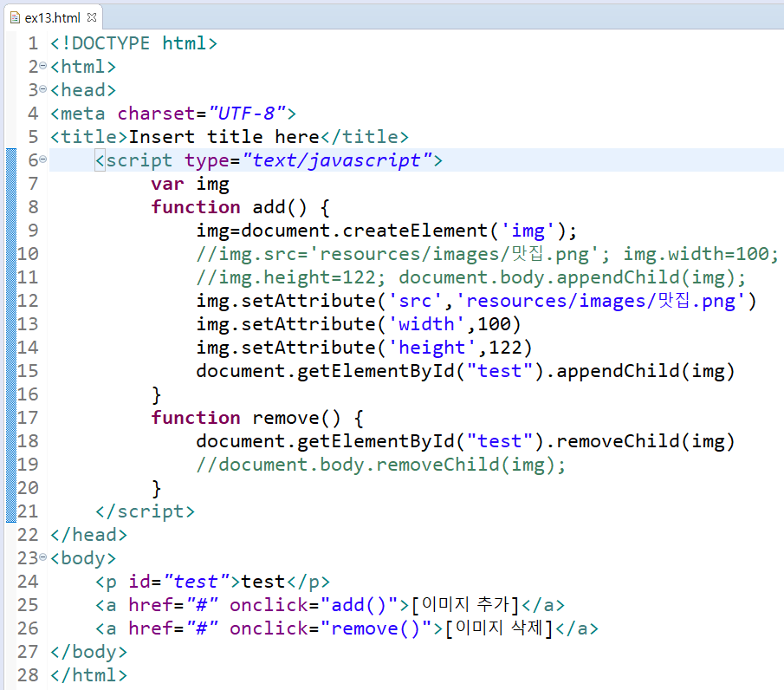
Task: Click the appendChild(img) statement
Action: tap(465, 371)
